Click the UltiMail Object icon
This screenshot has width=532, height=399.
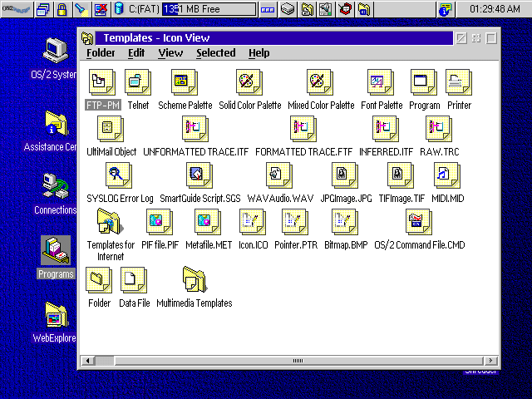(x=111, y=129)
